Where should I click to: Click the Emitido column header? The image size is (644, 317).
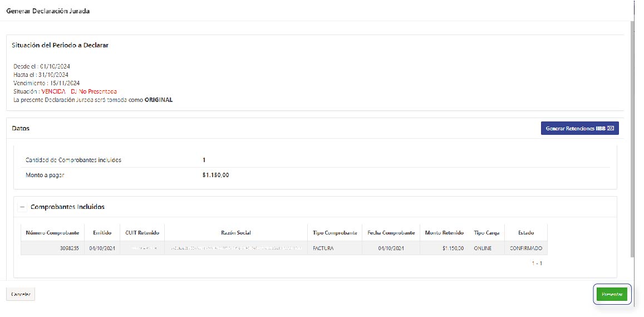click(102, 233)
